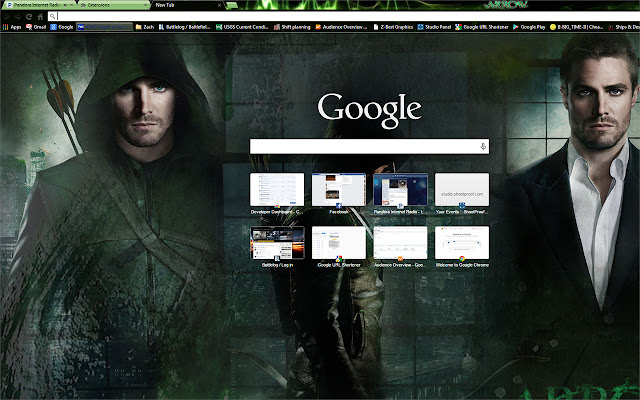The height and width of the screenshot is (400, 640).
Task: Open the Ships bookmark at bar end
Action: click(624, 27)
